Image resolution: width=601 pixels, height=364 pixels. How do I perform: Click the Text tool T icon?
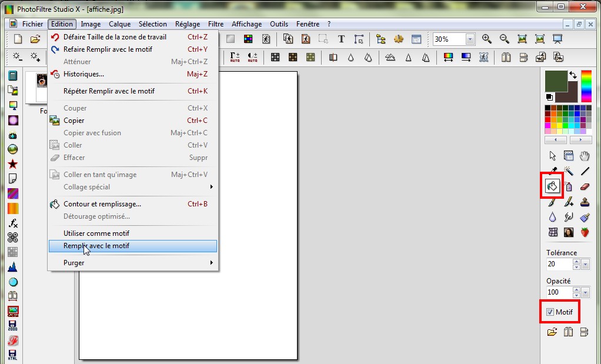341,39
